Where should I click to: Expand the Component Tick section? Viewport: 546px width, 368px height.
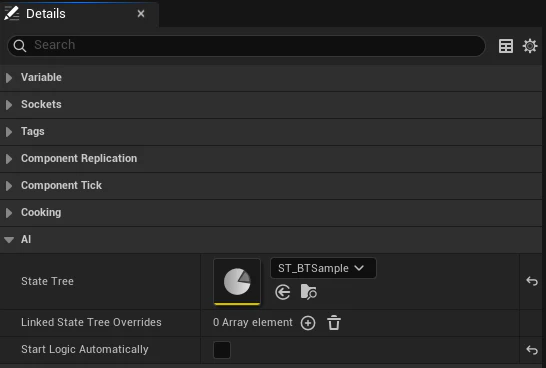tap(9, 186)
